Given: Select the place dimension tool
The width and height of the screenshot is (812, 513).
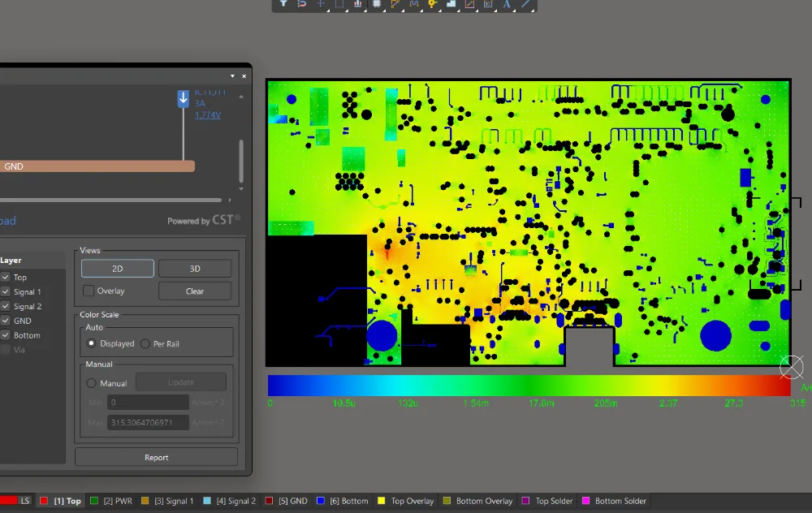Looking at the screenshot, I should pos(488,3).
